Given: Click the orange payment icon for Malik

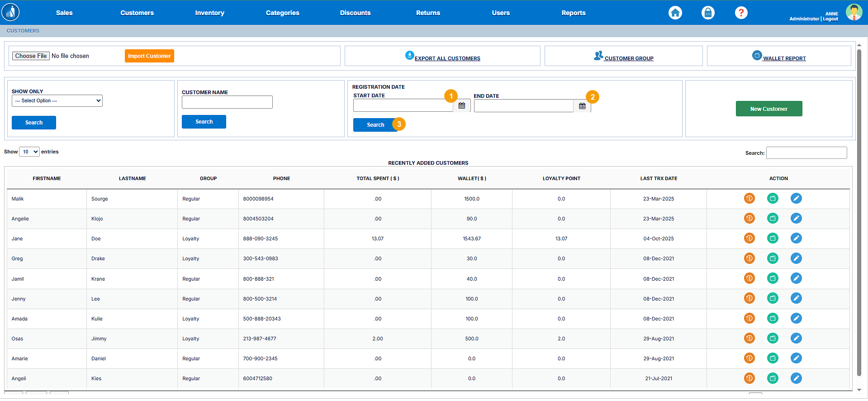Looking at the screenshot, I should tap(749, 198).
